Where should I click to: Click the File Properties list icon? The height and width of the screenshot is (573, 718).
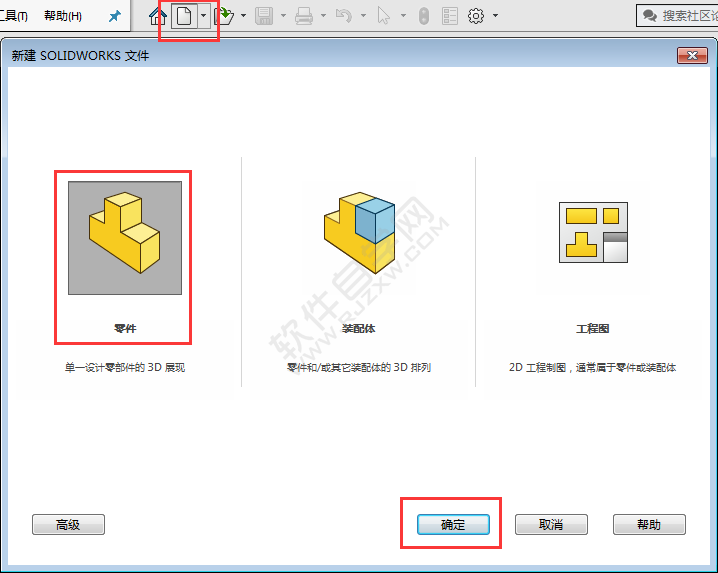point(450,16)
